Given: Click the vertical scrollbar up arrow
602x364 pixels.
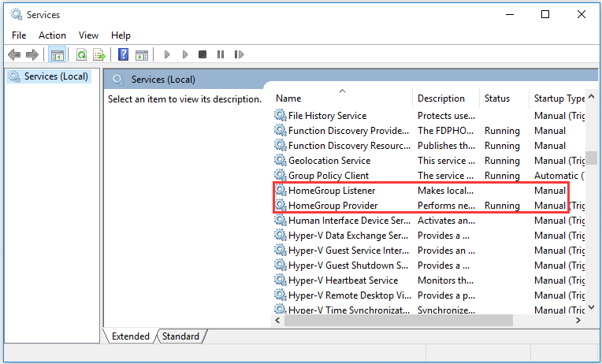Looking at the screenshot, I should point(592,96).
